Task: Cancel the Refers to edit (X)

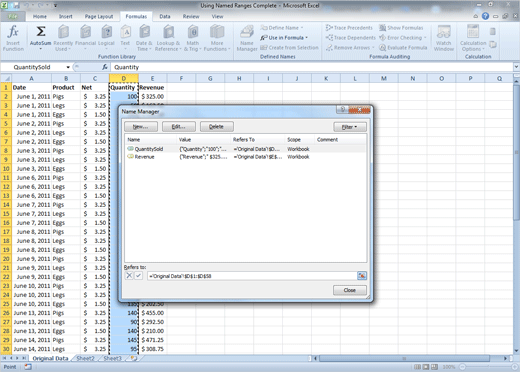Action: (x=129, y=276)
